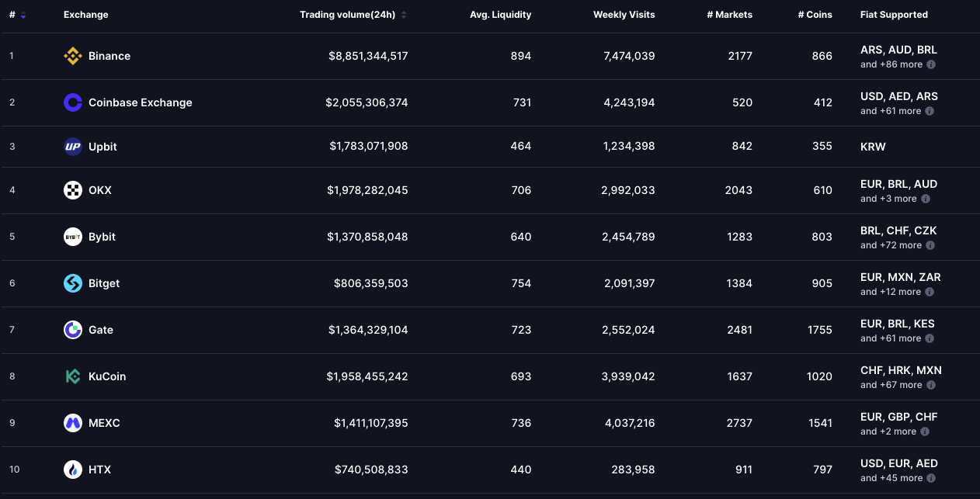
Task: Click the Bitget logo icon
Action: point(73,283)
